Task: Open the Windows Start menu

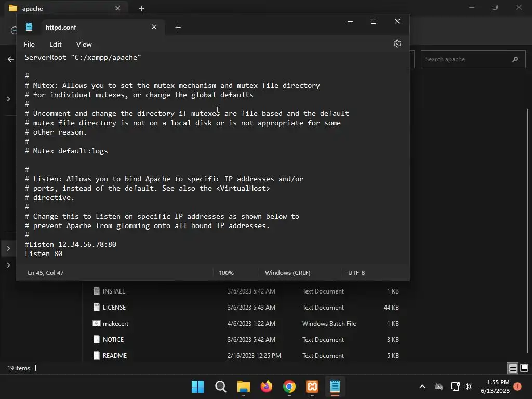Action: click(x=197, y=387)
